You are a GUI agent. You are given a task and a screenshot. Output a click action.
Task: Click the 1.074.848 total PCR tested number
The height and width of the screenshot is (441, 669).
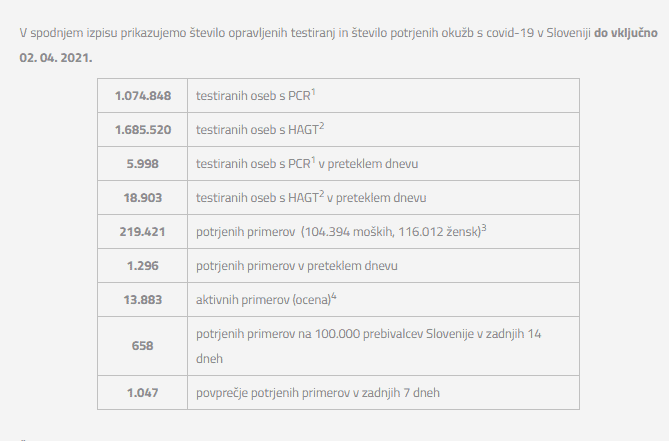tap(142, 96)
